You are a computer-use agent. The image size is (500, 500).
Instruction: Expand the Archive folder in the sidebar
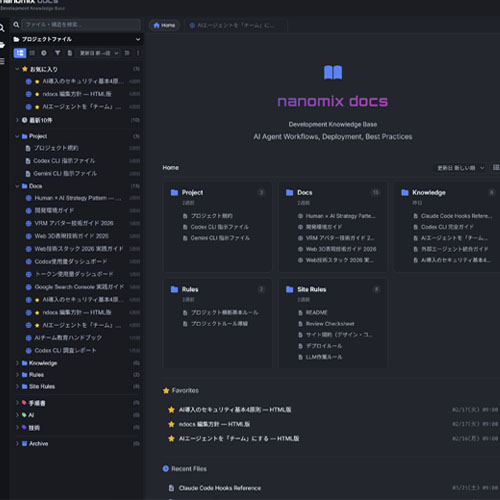pyautogui.click(x=17, y=444)
